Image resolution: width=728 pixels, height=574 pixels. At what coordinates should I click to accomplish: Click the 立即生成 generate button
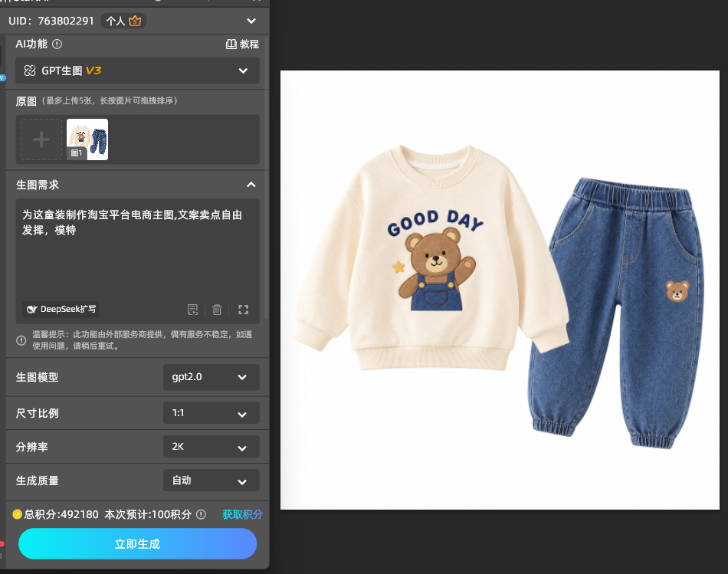pos(137,544)
